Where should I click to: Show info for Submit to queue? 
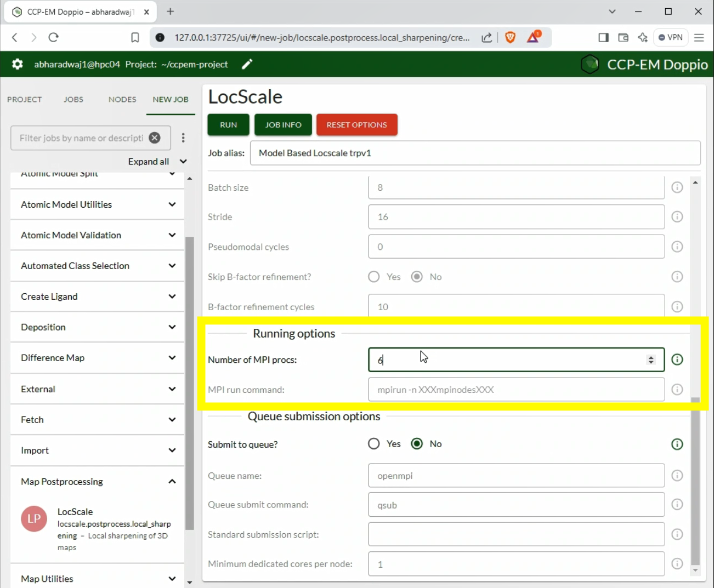click(677, 444)
